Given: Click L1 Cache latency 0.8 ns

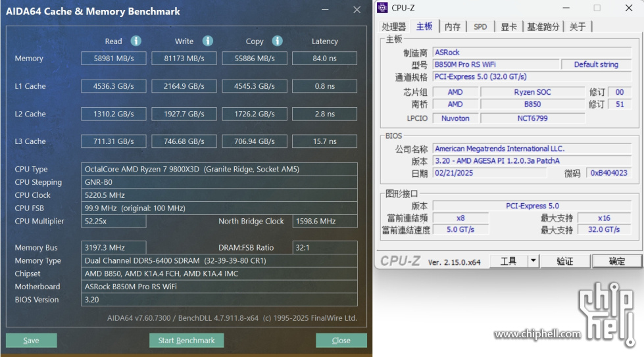Looking at the screenshot, I should pyautogui.click(x=324, y=86).
